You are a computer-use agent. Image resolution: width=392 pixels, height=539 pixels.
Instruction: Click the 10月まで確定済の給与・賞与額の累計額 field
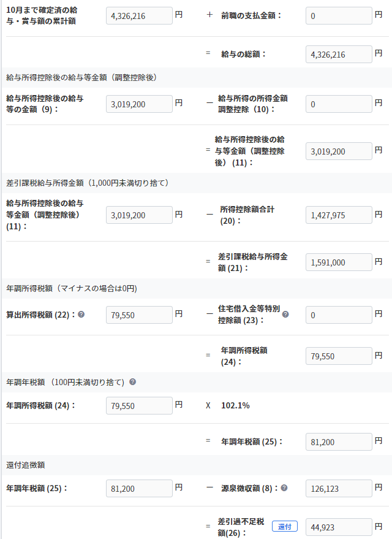(139, 16)
